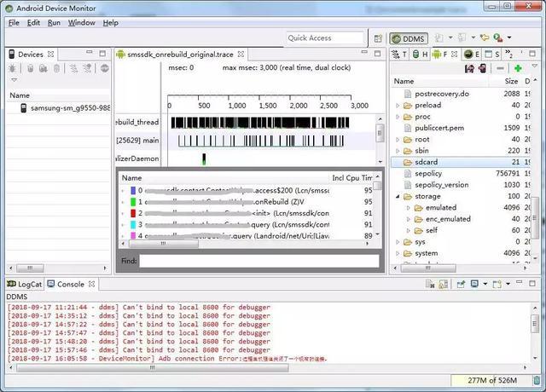546x392 pixels.
Task: Open the File menu
Action: (x=14, y=23)
